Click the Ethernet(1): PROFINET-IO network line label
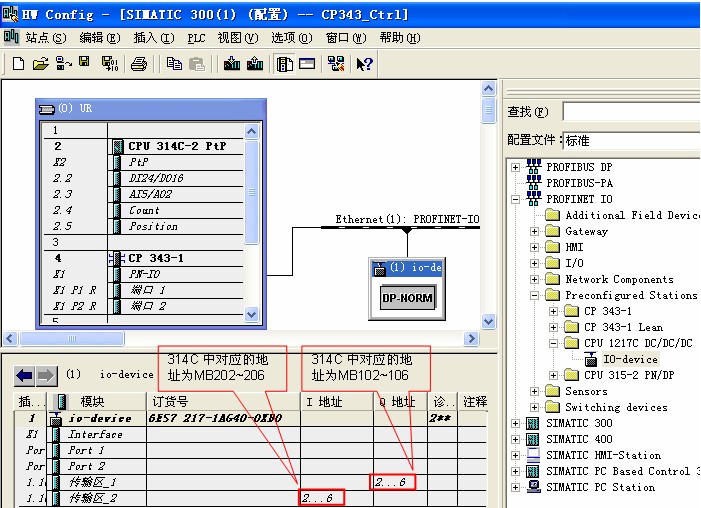Screen dimensions: 701x508 (407, 219)
